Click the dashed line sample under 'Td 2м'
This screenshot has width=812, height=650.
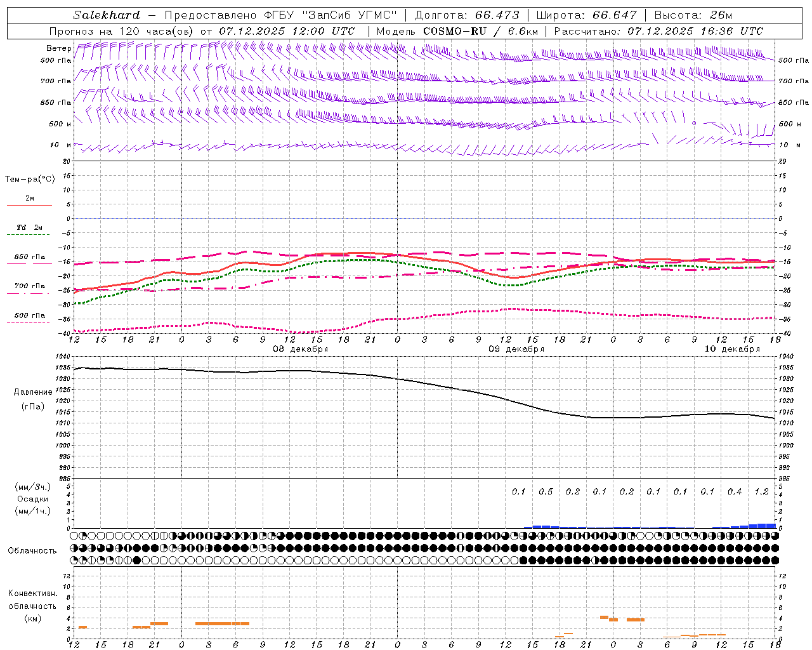tap(29, 235)
